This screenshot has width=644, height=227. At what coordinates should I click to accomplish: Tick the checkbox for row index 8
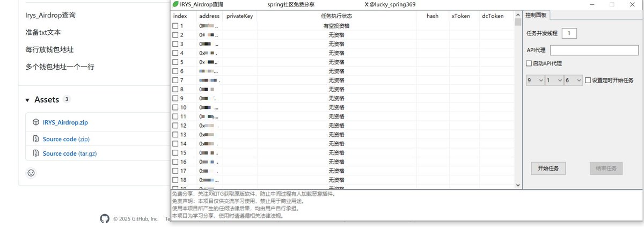[x=175, y=89]
